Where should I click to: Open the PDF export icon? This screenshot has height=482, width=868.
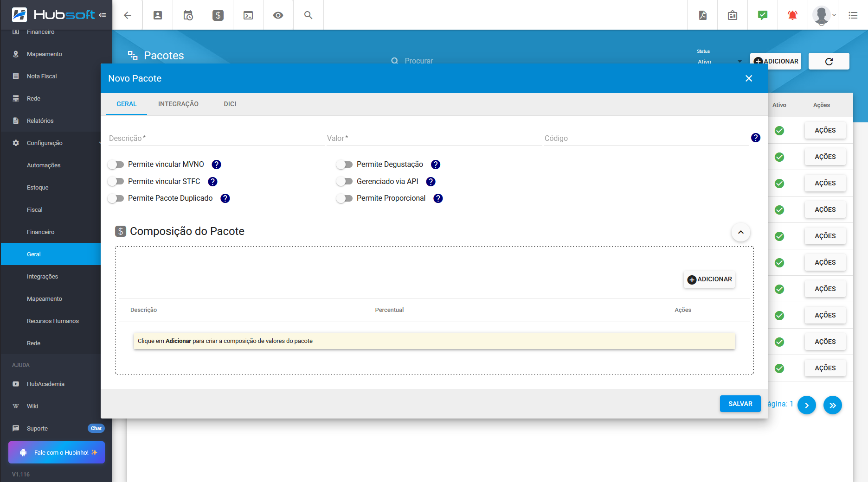pos(702,15)
